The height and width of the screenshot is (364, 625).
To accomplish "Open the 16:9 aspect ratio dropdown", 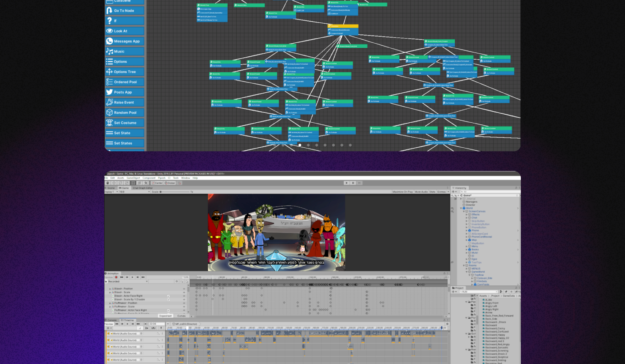I will pyautogui.click(x=134, y=192).
